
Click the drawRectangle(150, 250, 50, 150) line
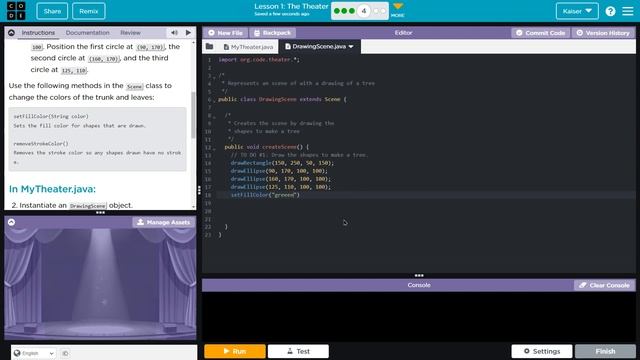coord(282,163)
